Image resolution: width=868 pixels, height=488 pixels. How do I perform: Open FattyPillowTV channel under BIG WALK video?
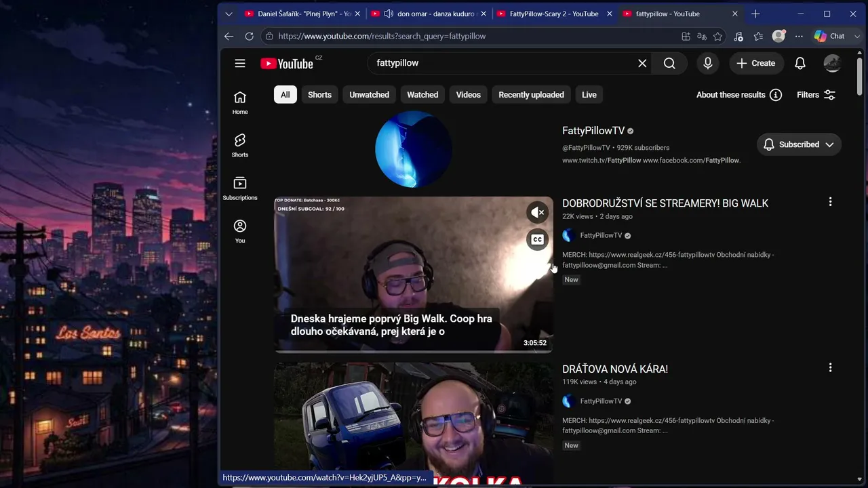click(x=601, y=235)
